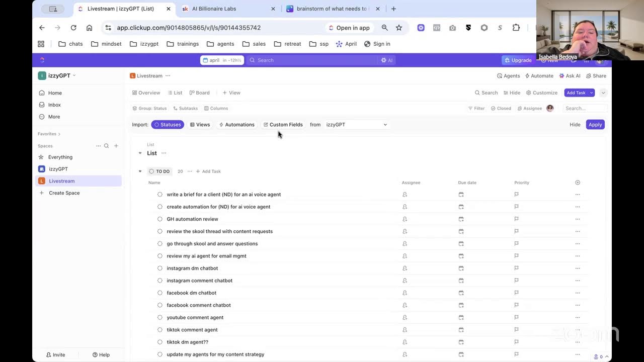Screen dimensions: 644x362
Task: Open the Group: Status dropdown
Action: pyautogui.click(x=149, y=108)
